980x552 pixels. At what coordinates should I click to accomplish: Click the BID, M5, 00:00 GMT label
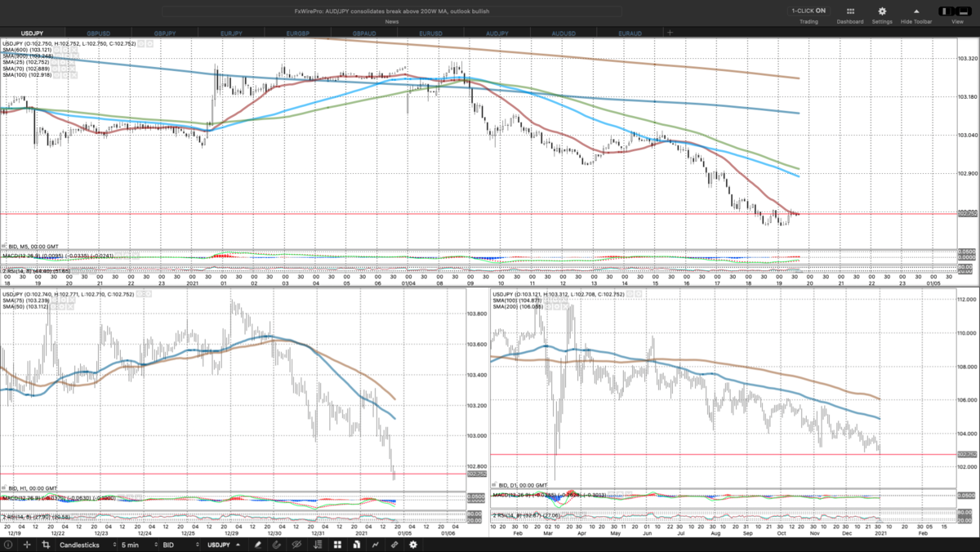(34, 246)
